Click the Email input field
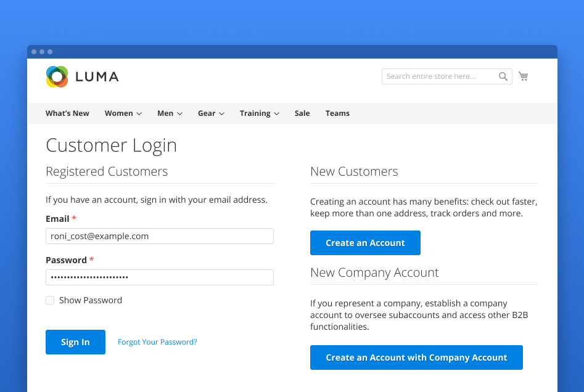The image size is (584, 392). (x=159, y=235)
